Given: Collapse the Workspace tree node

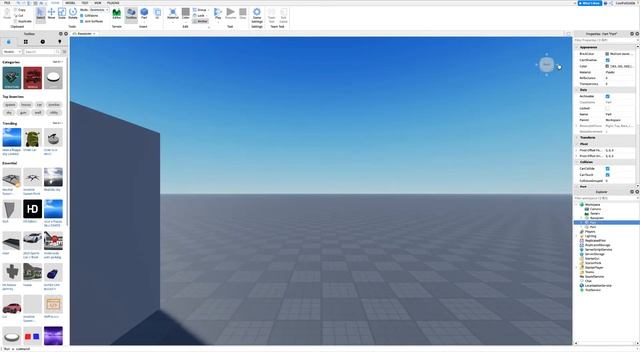Looking at the screenshot, I should 577,204.
